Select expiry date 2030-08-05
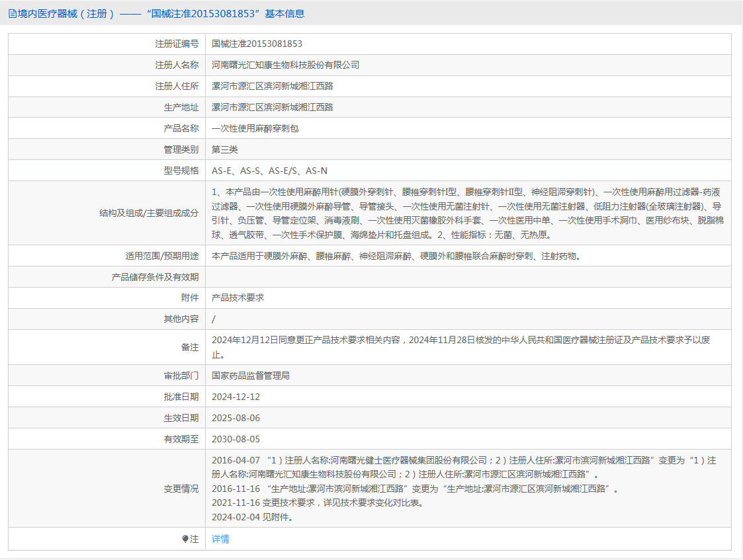Screen dimensions: 743x560 point(236,439)
